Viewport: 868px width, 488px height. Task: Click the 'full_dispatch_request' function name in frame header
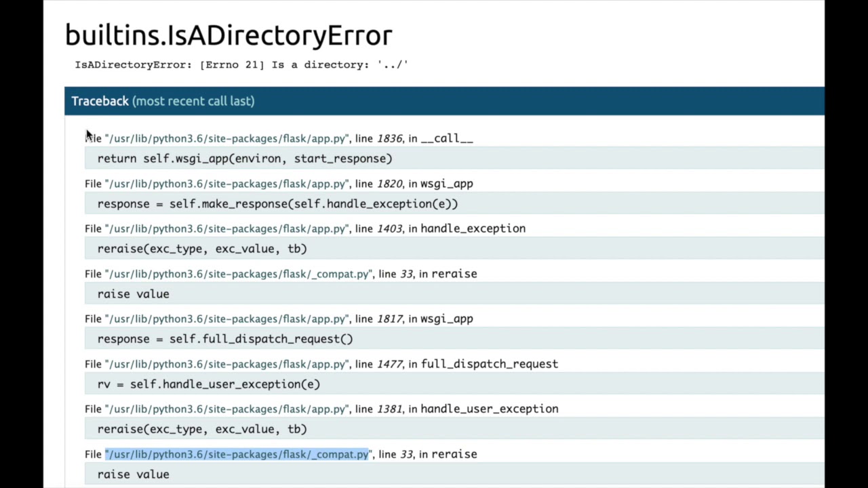[x=489, y=364]
